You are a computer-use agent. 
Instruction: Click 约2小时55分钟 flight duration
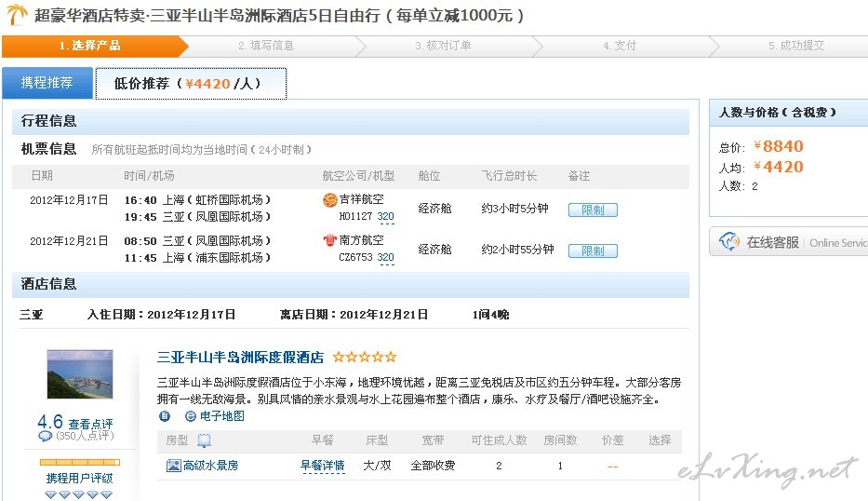(x=517, y=250)
